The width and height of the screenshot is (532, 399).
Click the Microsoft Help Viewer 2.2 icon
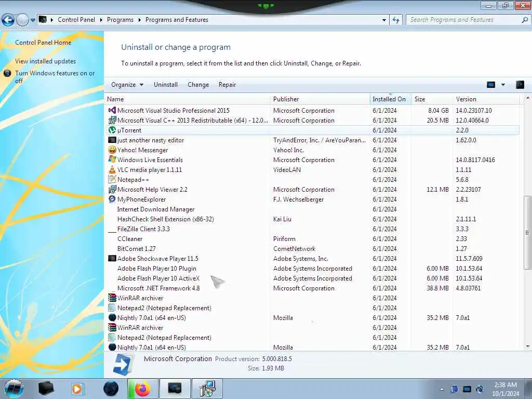pyautogui.click(x=112, y=189)
